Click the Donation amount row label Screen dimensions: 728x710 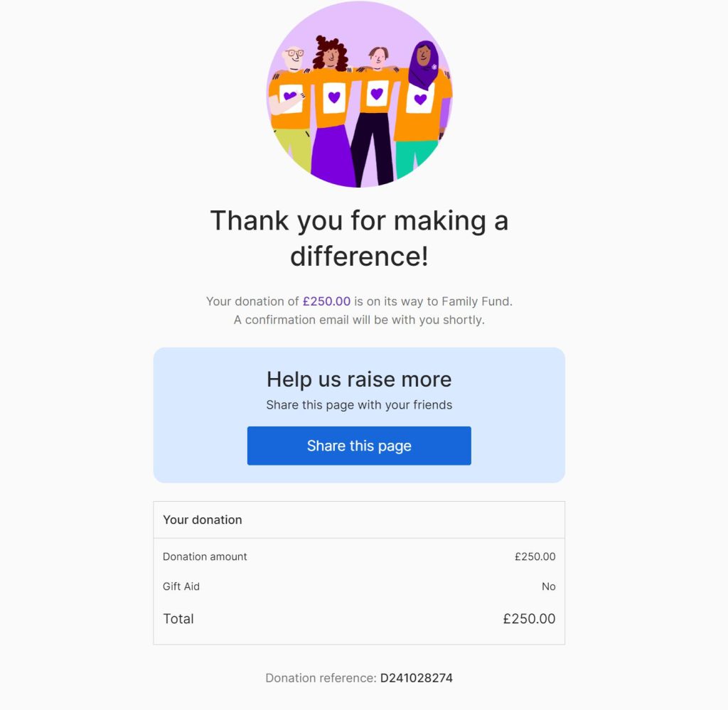pyautogui.click(x=205, y=556)
